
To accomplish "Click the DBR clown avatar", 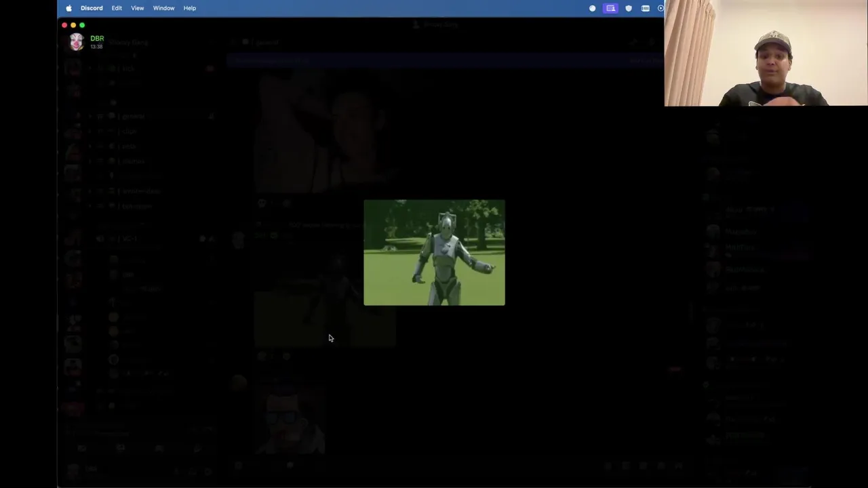I will [77, 42].
